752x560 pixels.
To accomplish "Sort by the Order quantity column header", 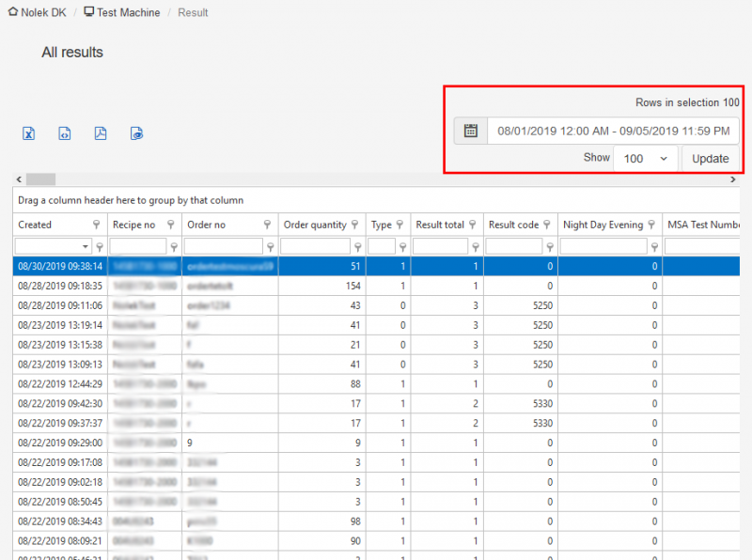I will point(315,225).
